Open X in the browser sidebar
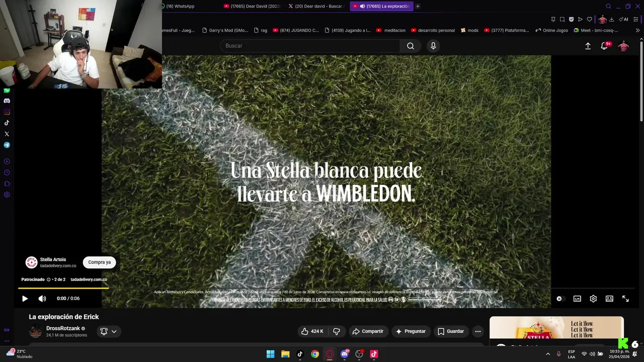This screenshot has height=362, width=644. [7, 134]
